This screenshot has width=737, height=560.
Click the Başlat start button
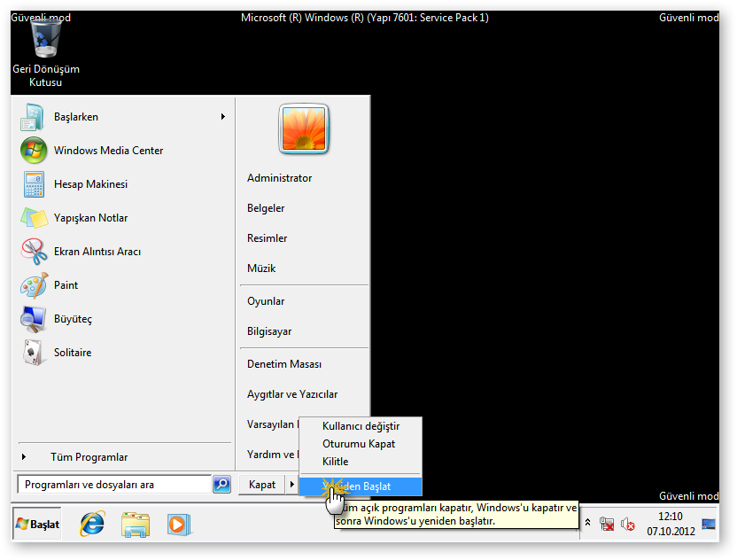tap(37, 524)
